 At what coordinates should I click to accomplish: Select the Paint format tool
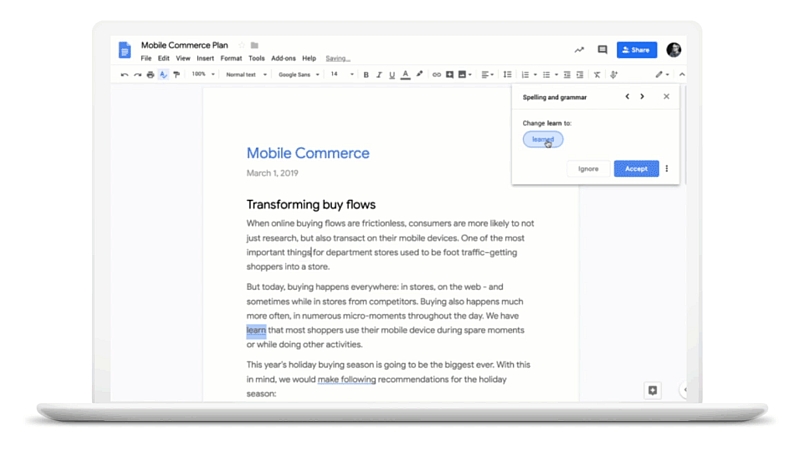click(x=177, y=74)
